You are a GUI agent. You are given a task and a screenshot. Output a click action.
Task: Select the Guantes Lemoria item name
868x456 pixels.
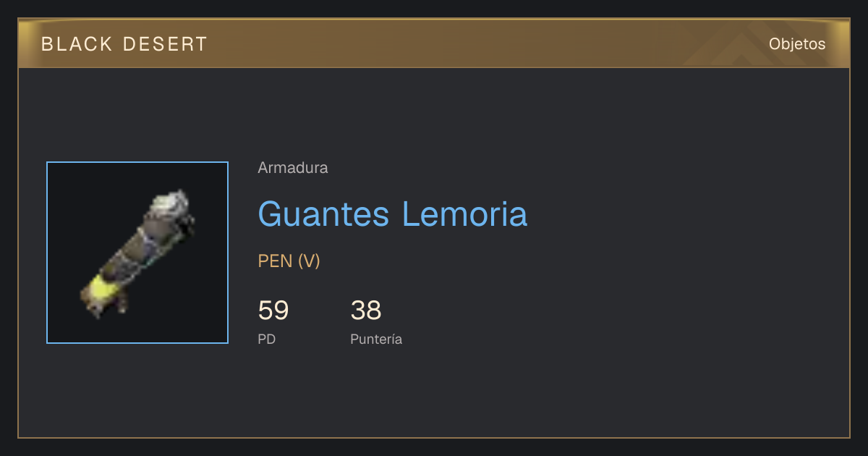(x=393, y=214)
